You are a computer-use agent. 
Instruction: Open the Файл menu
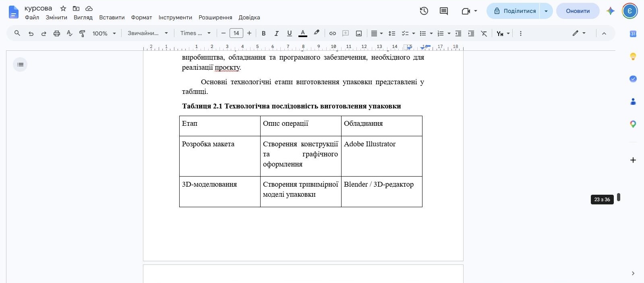(x=32, y=18)
